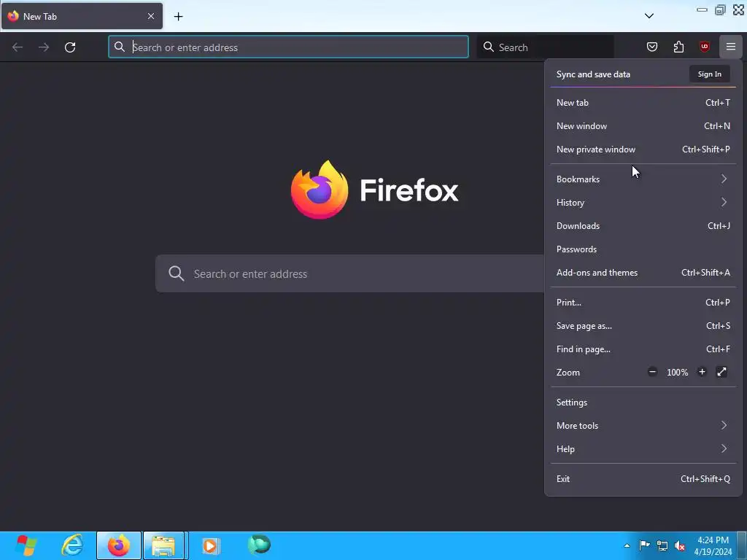Launch Internet Explorer from the taskbar

pyautogui.click(x=72, y=545)
